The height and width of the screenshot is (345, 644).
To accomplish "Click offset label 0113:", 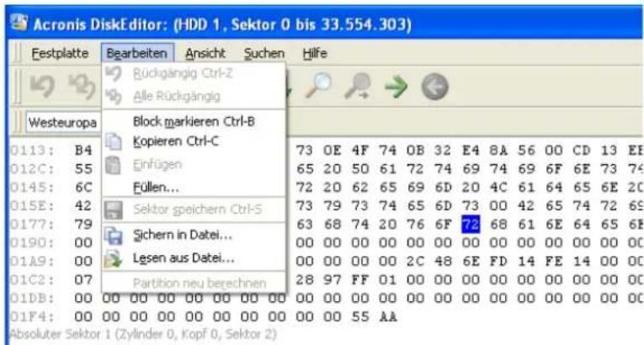I will coord(32,151).
